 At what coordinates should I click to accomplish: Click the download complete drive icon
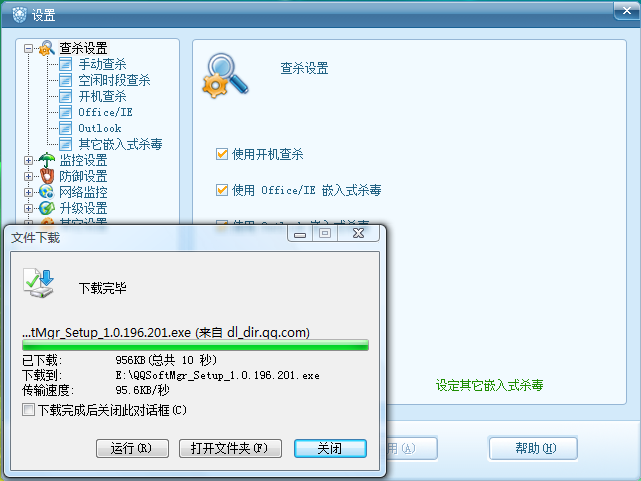pyautogui.click(x=38, y=283)
